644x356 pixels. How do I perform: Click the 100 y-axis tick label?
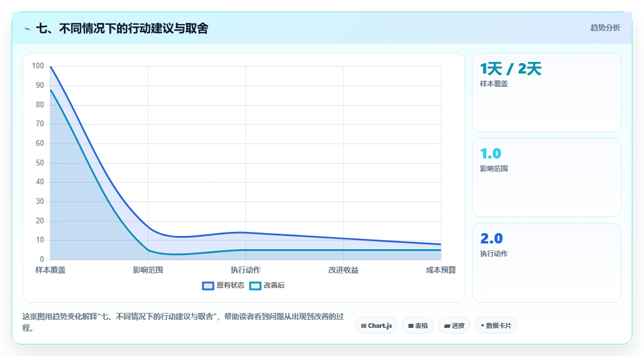(x=38, y=66)
